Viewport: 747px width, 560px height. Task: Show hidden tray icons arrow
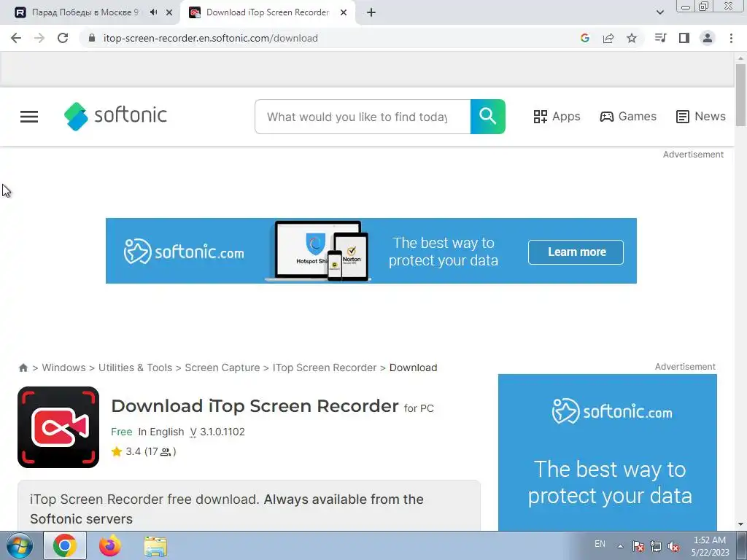tap(620, 546)
